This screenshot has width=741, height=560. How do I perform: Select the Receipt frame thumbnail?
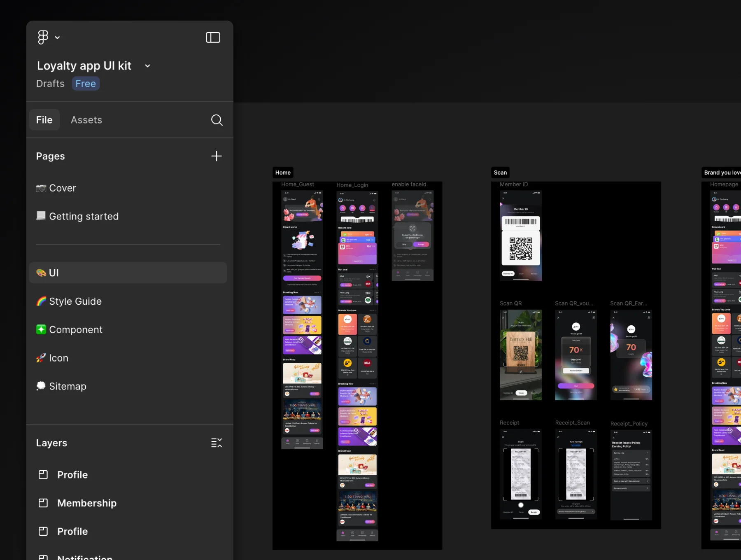pyautogui.click(x=521, y=474)
